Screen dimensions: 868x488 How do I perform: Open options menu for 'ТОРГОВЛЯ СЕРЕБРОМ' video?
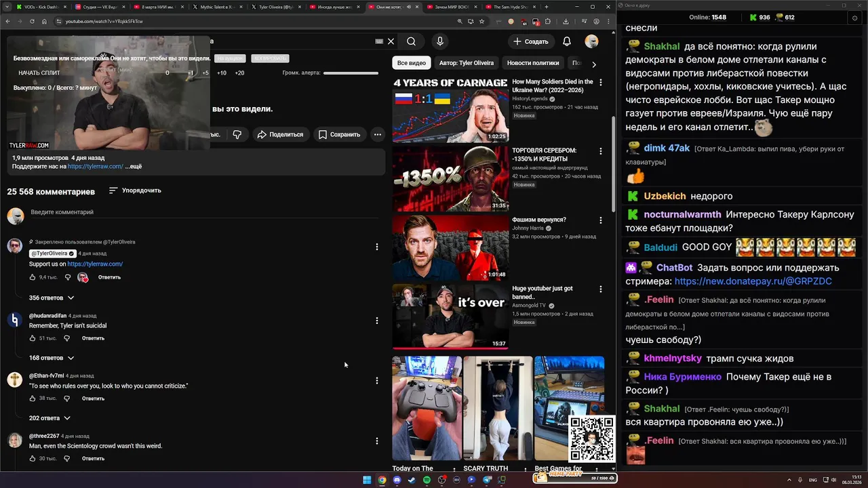point(600,151)
